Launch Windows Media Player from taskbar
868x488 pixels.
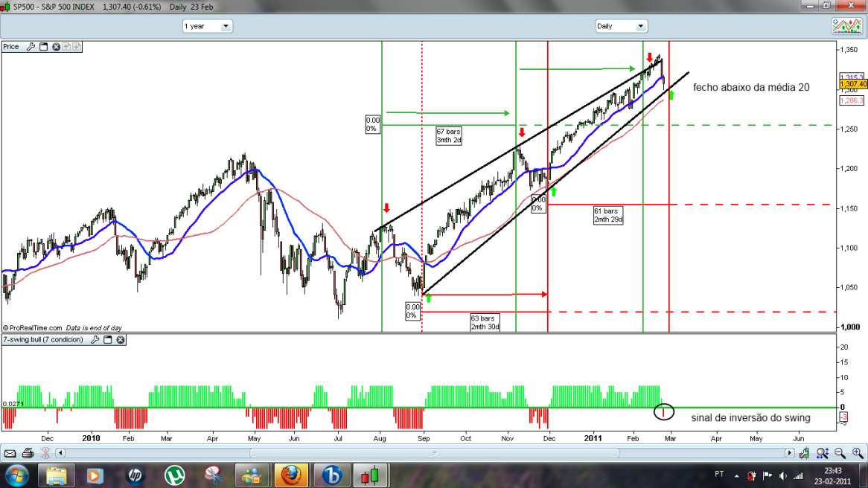point(95,476)
